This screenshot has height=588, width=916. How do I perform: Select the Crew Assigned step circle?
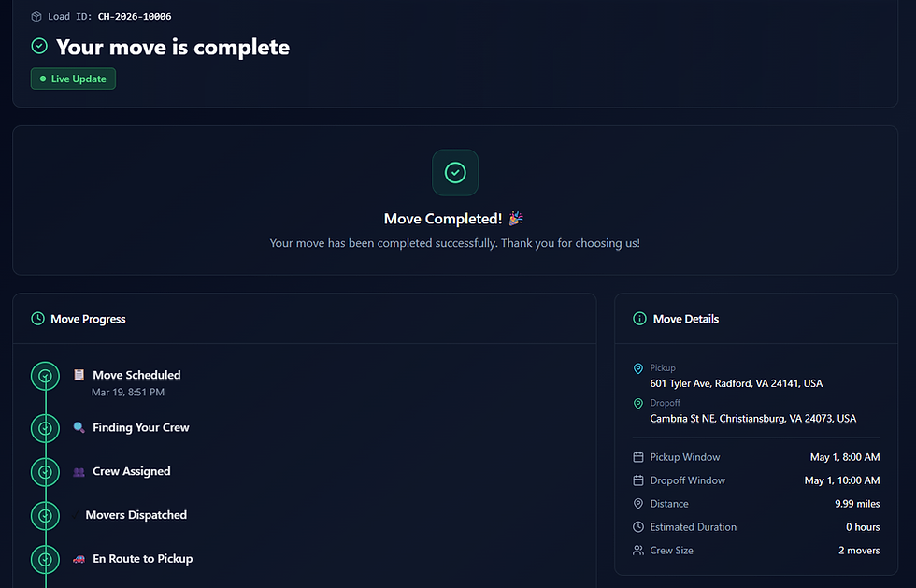(45, 472)
